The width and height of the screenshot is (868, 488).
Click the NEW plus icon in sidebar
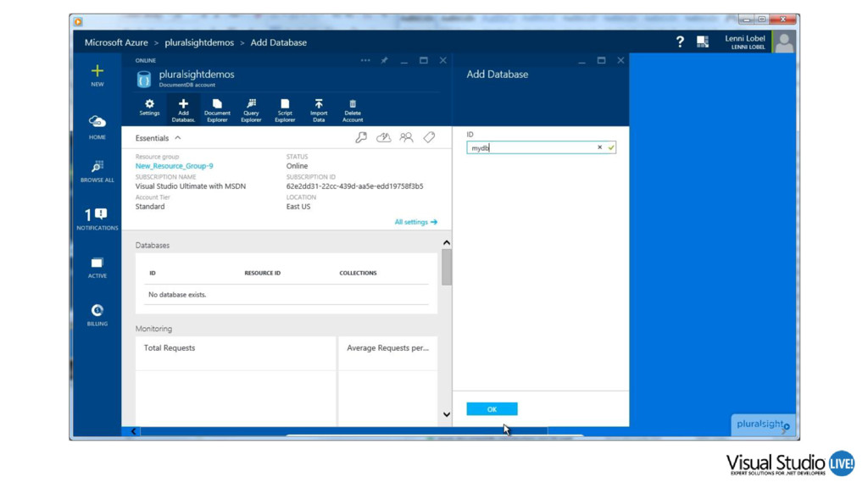click(97, 71)
